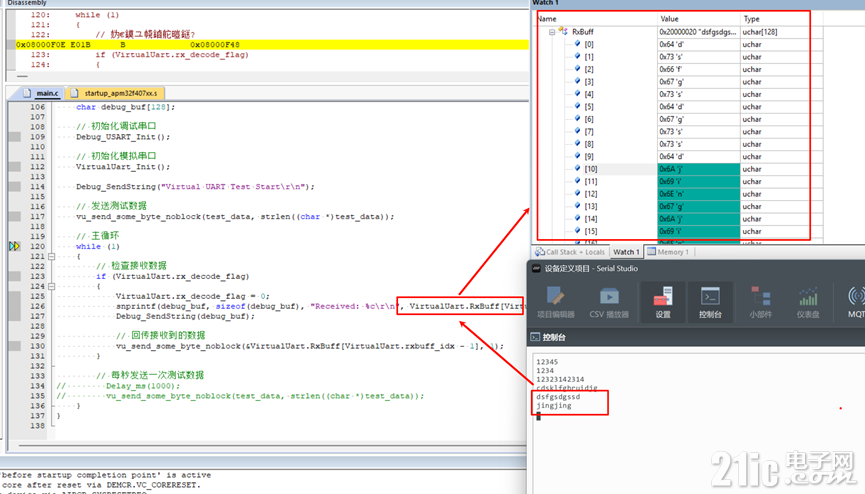This screenshot has width=865, height=494.
Task: Click the Memory 1 tab icon
Action: click(652, 252)
